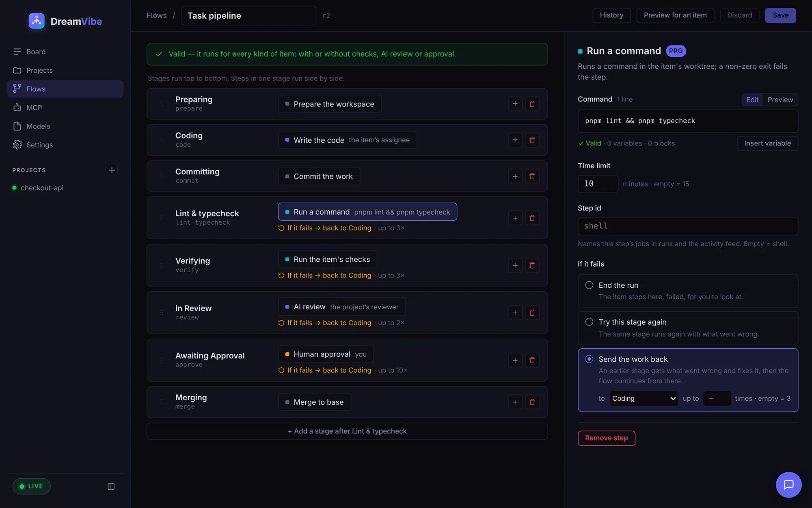The width and height of the screenshot is (812, 508).
Task: Click the Remove step button
Action: coord(606,438)
